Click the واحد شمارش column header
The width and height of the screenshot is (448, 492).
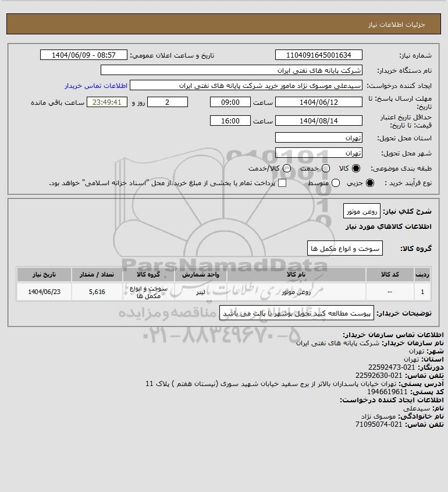201,275
